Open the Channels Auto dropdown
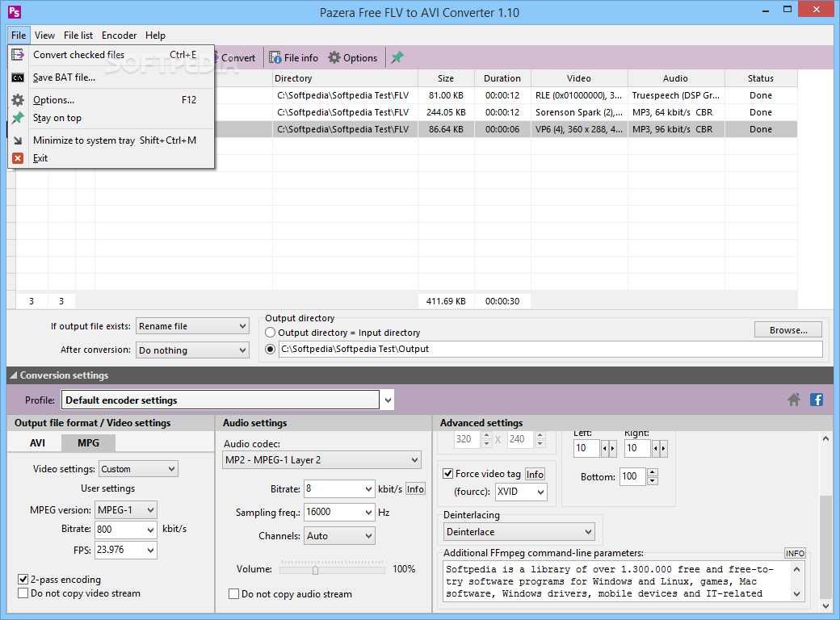This screenshot has width=840, height=620. coord(339,536)
